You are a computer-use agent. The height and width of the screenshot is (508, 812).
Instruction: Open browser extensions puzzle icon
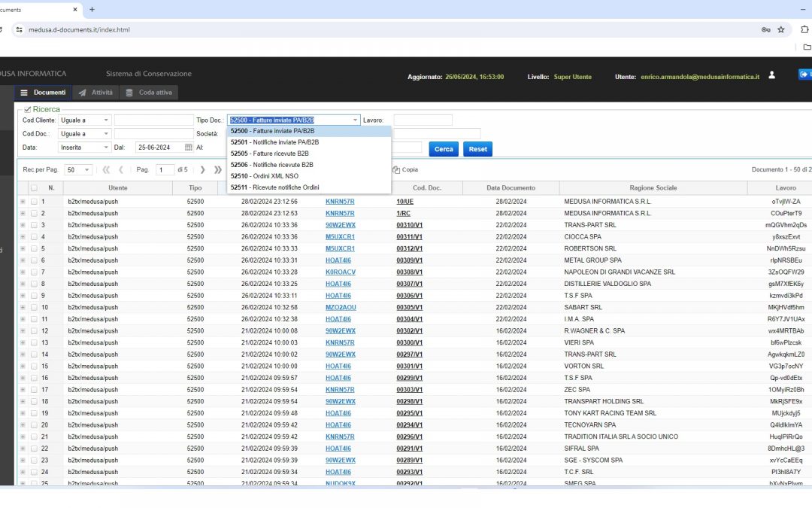point(804,29)
